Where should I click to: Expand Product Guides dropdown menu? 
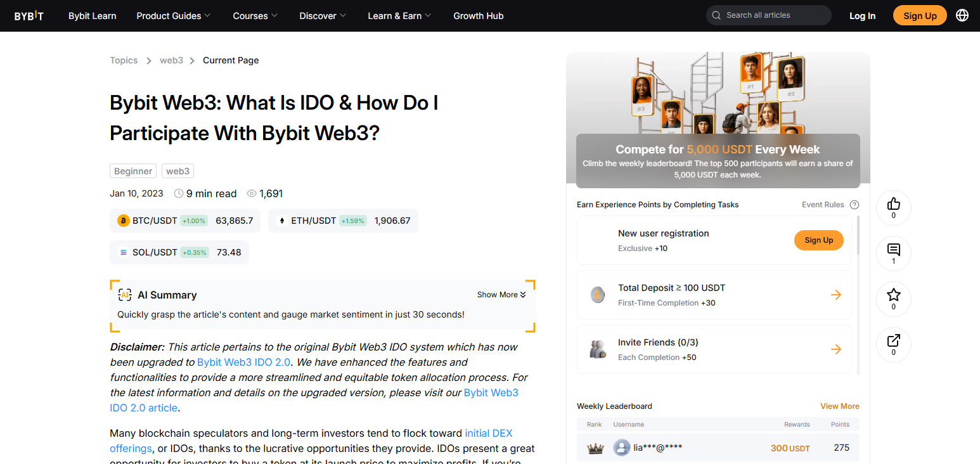(x=174, y=16)
